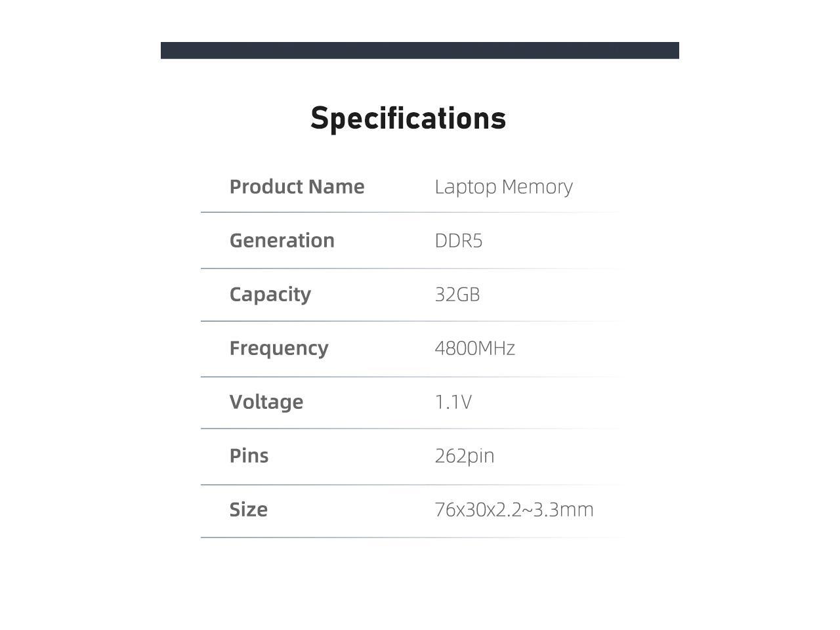Click the dark banner bar at top
840x630 pixels.
tap(420, 51)
